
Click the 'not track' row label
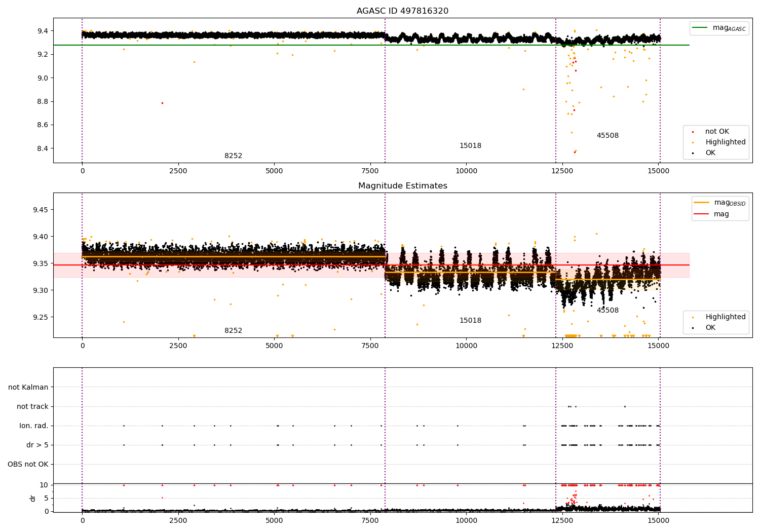tap(32, 406)
